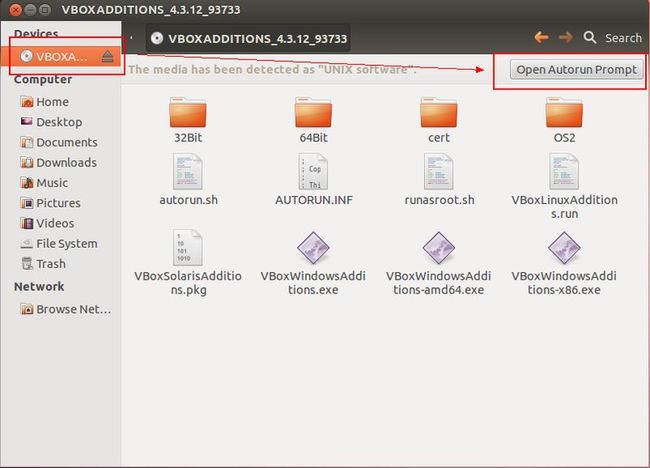Click Open Autorun Prompt button
Image resolution: width=650 pixels, height=468 pixels.
pos(576,70)
